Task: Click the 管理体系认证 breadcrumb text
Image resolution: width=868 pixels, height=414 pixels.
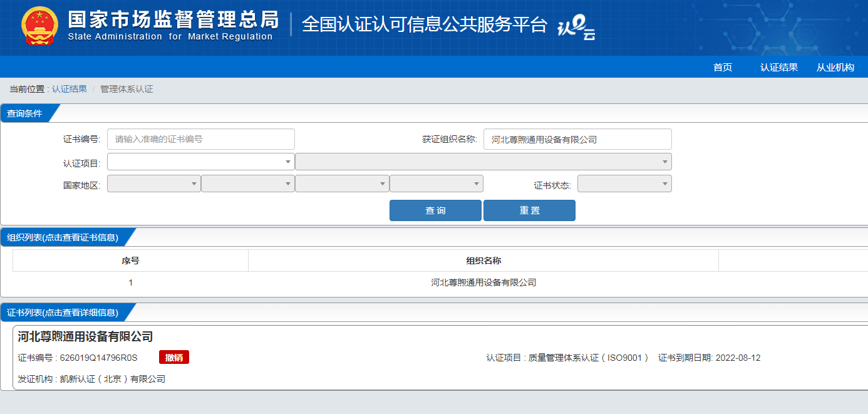Action: coord(127,89)
